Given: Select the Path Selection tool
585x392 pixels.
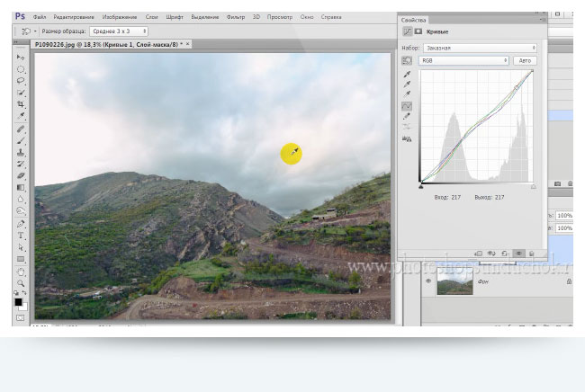Looking at the screenshot, I should 21,247.
